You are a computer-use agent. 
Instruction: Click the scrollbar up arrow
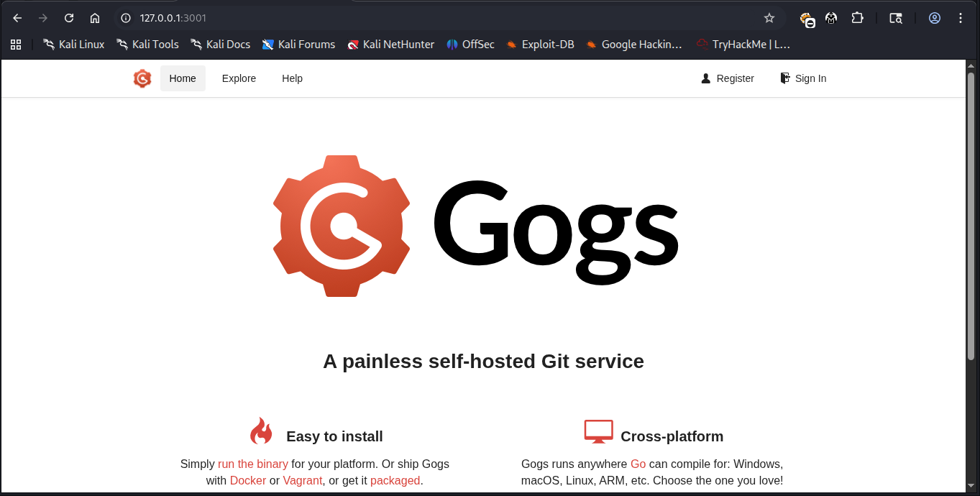[x=971, y=65]
